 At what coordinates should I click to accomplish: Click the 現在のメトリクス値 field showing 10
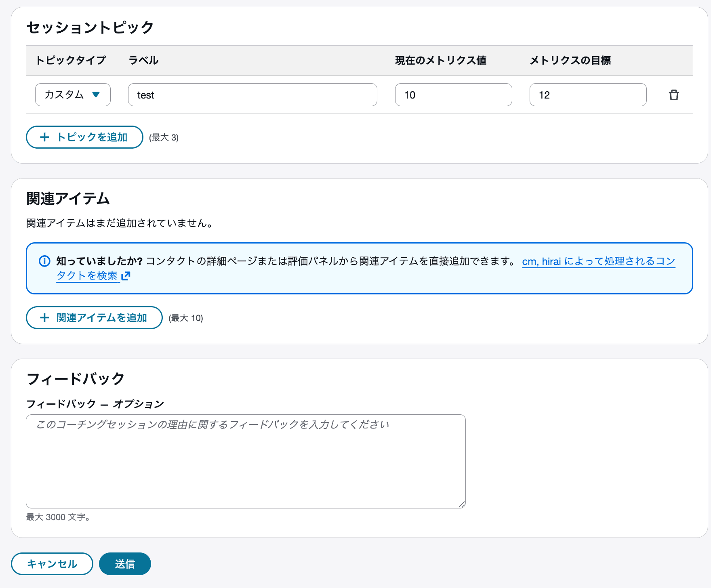453,94
